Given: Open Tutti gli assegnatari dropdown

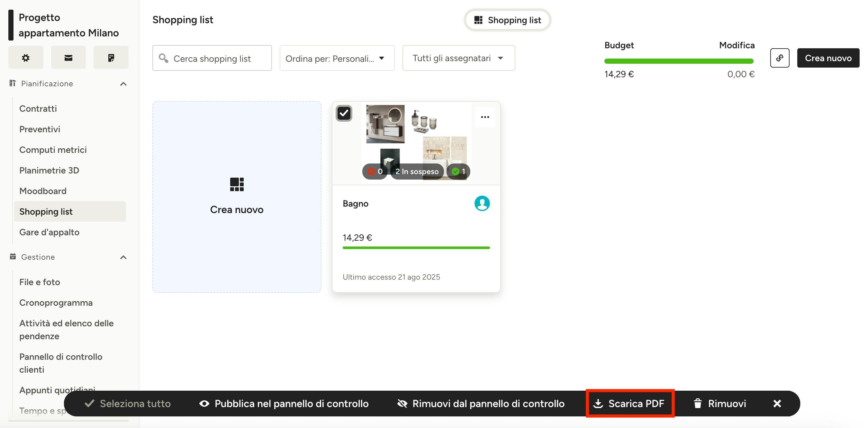Looking at the screenshot, I should [458, 58].
